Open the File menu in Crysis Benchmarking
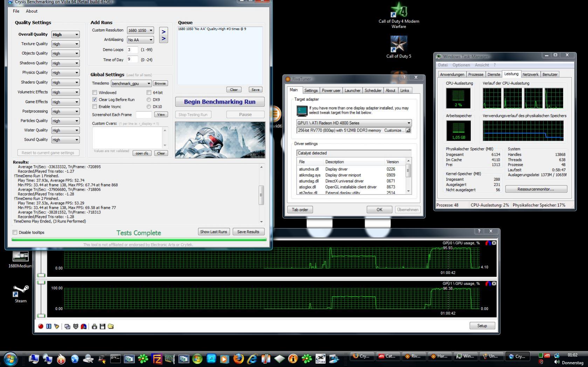 click(x=16, y=11)
